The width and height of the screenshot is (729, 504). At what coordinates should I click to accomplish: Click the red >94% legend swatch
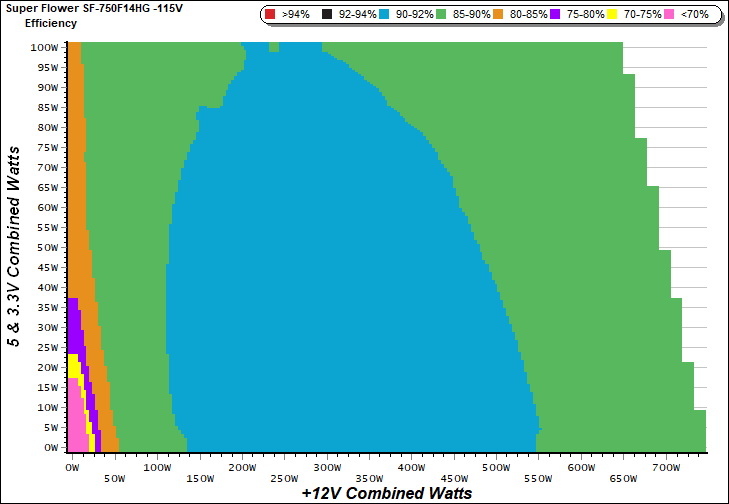(271, 15)
